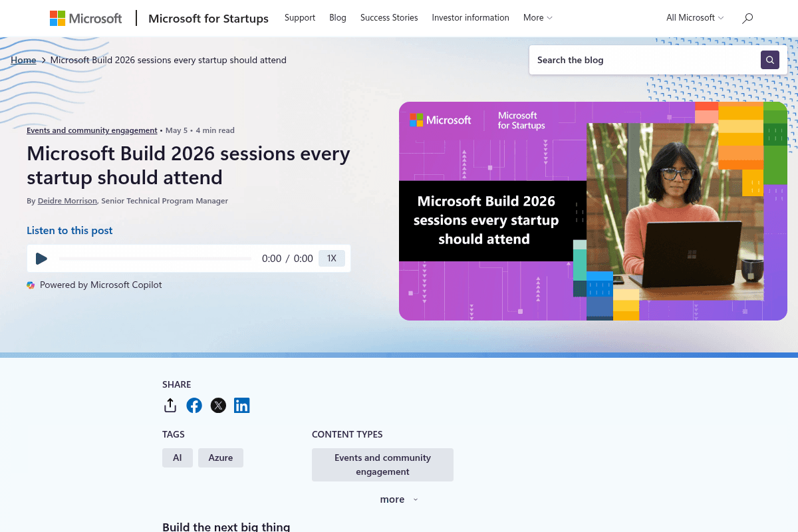
Task: Open the post's hero image
Action: 593,211
